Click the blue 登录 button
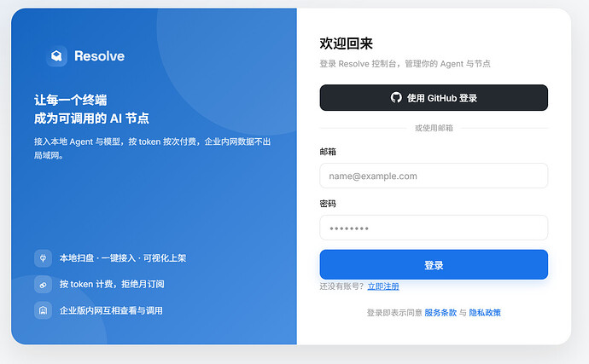 coord(434,264)
